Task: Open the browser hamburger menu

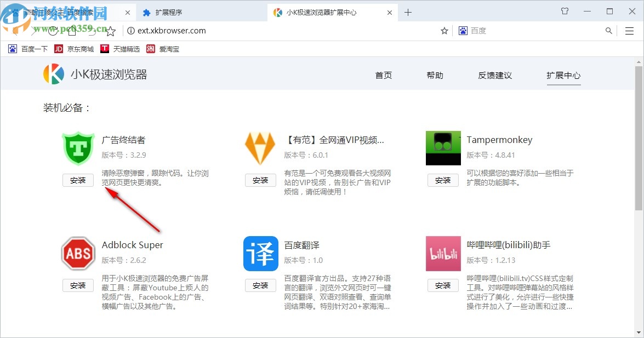Action: point(629,31)
